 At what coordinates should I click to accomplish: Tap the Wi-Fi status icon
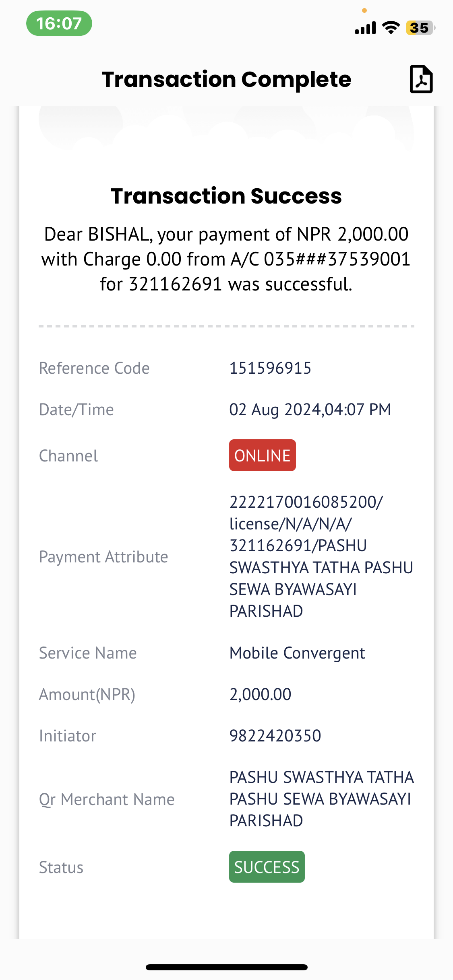pyautogui.click(x=391, y=27)
